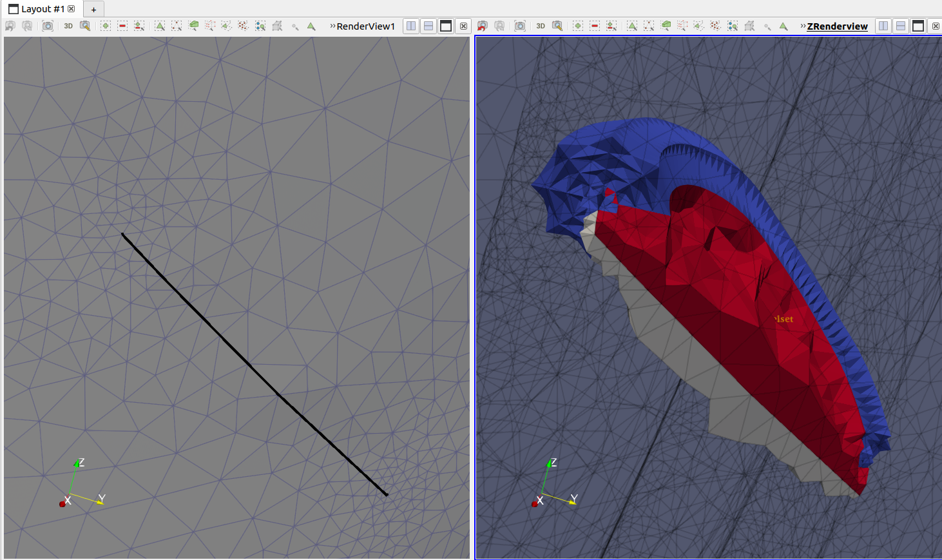Open Adjust Camera tool in ZRenderview

pos(557,26)
